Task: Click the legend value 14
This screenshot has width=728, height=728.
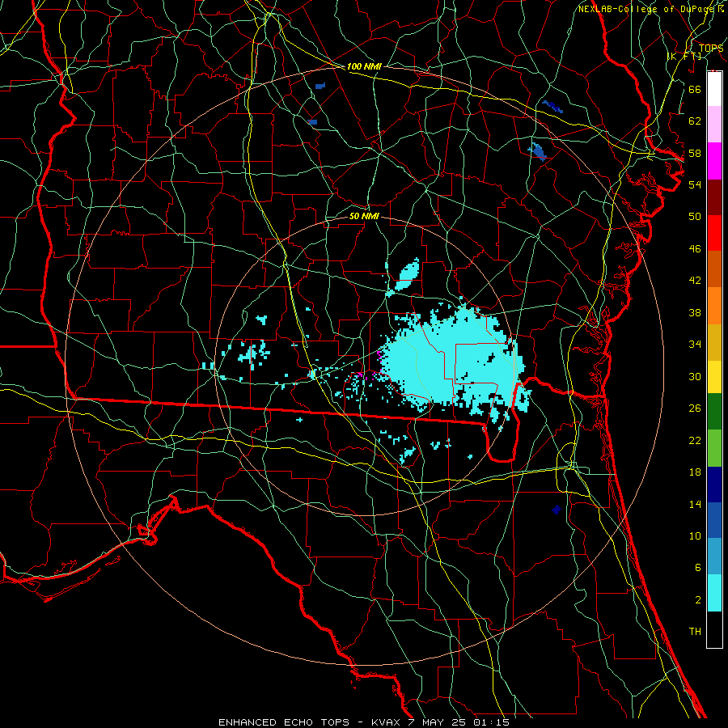Action: tap(695, 504)
